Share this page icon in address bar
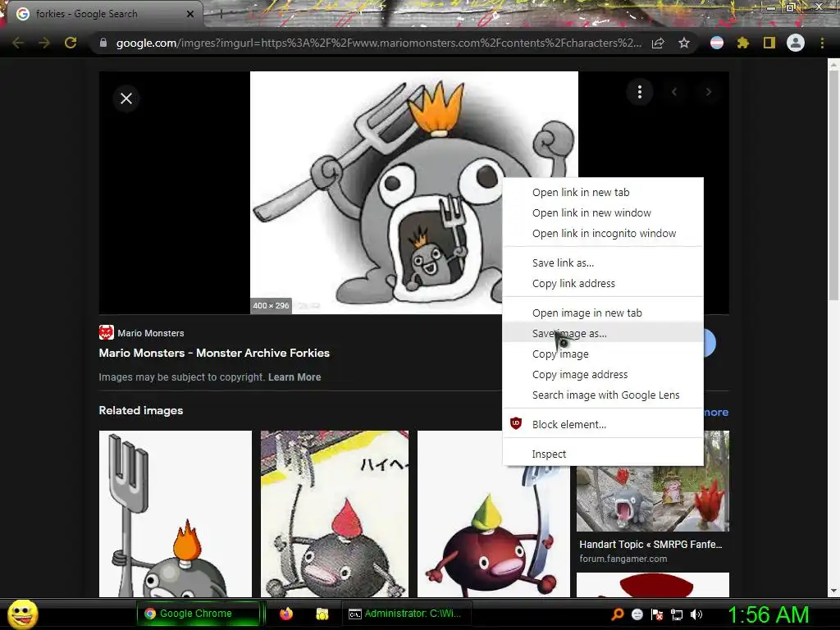The height and width of the screenshot is (630, 840). [x=658, y=43]
